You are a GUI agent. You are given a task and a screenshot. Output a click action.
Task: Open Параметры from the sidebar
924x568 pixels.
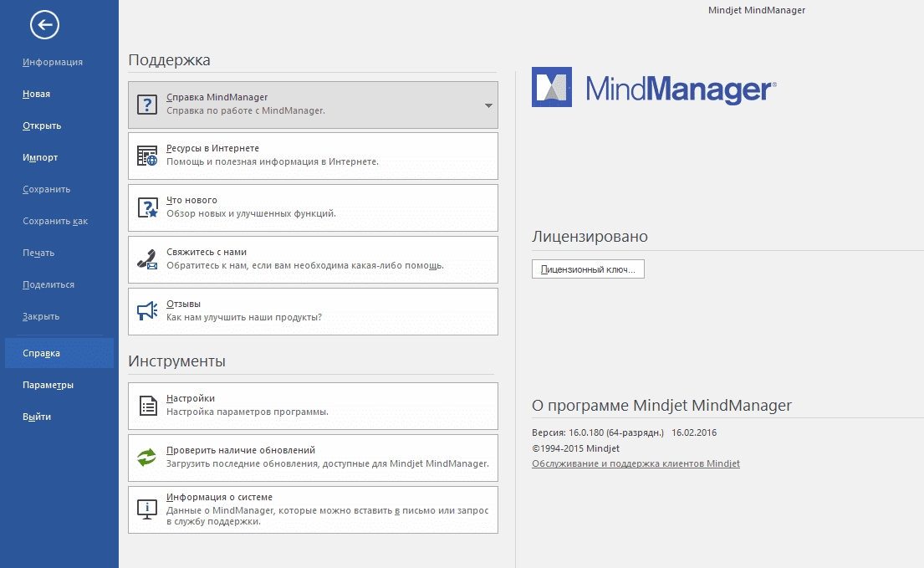tap(48, 385)
